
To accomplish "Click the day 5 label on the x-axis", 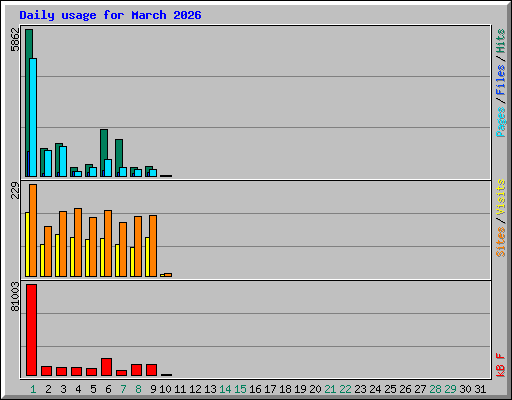I will click(x=93, y=389).
